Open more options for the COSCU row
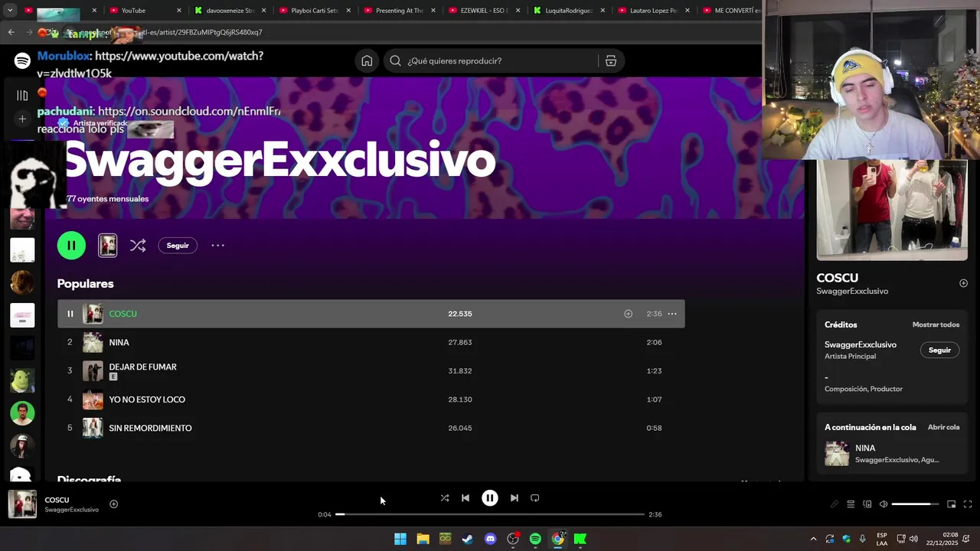980x551 pixels. click(x=672, y=314)
